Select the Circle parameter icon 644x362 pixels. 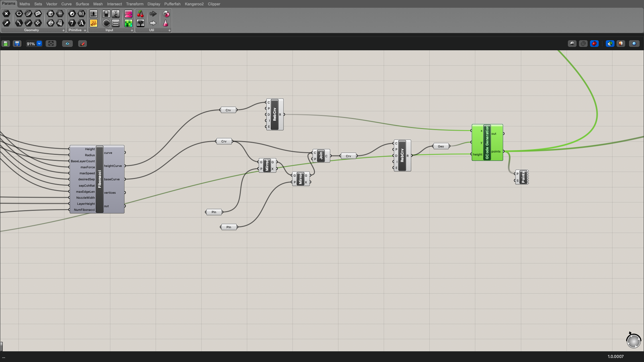coord(19,14)
